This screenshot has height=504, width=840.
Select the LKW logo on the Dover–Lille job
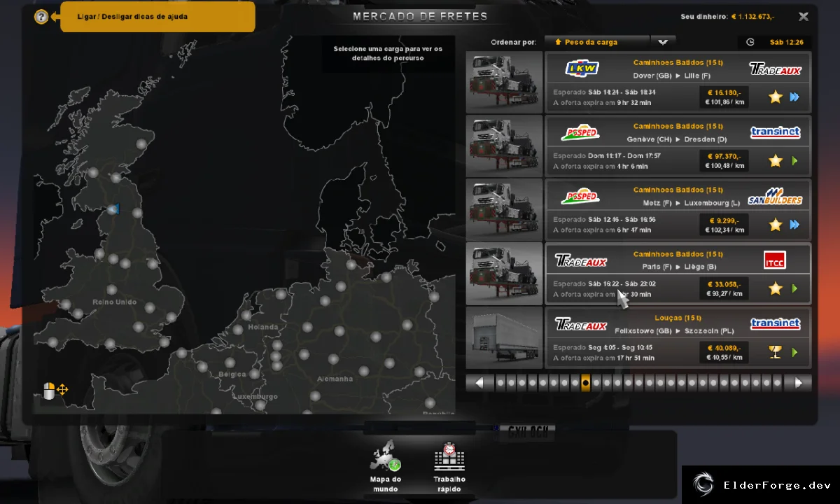(582, 69)
